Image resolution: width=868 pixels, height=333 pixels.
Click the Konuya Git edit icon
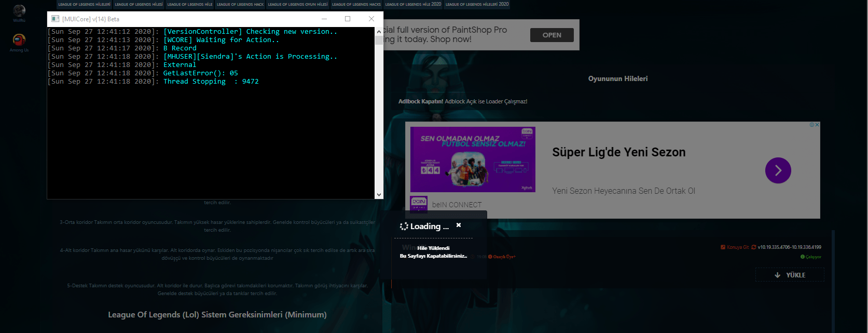[x=723, y=247]
